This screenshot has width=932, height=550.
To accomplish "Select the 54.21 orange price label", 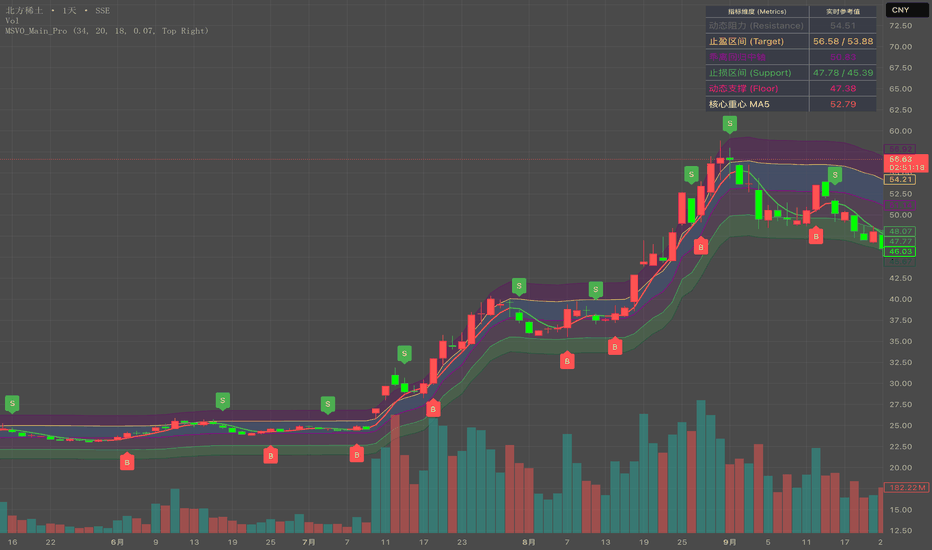I will coord(900,180).
